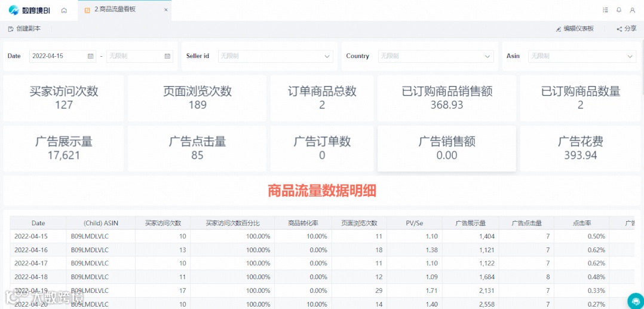The width and height of the screenshot is (644, 309).
Task: Select the 广告展示量 metric card
Action: [64, 148]
